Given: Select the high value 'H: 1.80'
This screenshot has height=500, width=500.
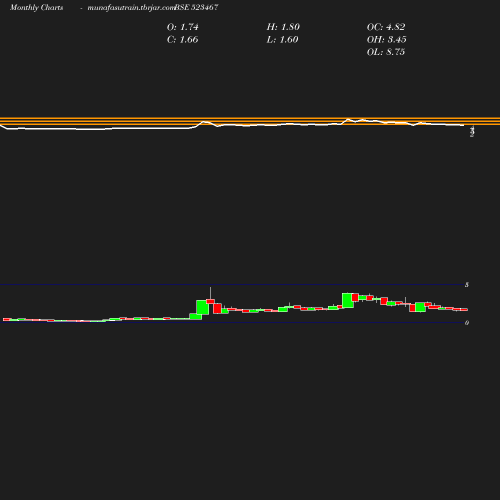Looking at the screenshot, I should (283, 27).
